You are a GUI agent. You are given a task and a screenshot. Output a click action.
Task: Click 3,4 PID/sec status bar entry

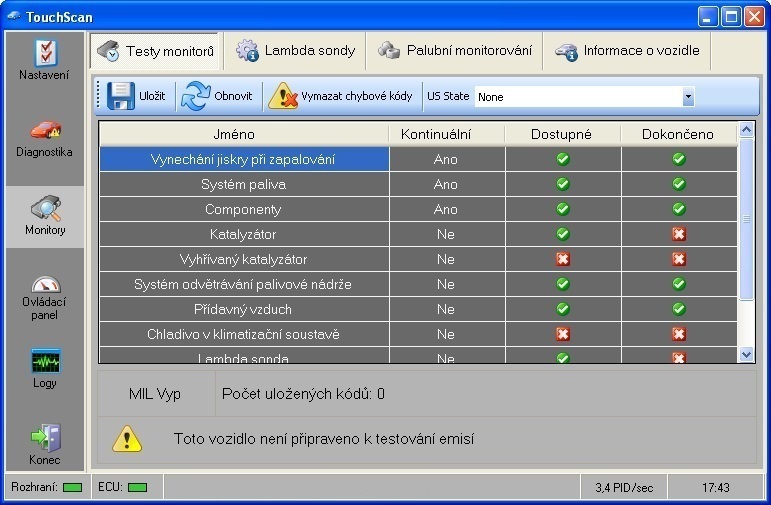coord(624,488)
